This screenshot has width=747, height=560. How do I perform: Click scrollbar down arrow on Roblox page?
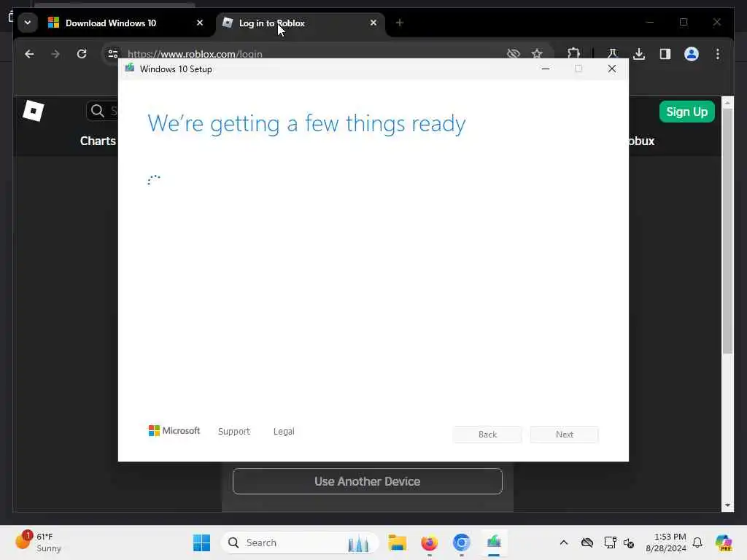727,505
